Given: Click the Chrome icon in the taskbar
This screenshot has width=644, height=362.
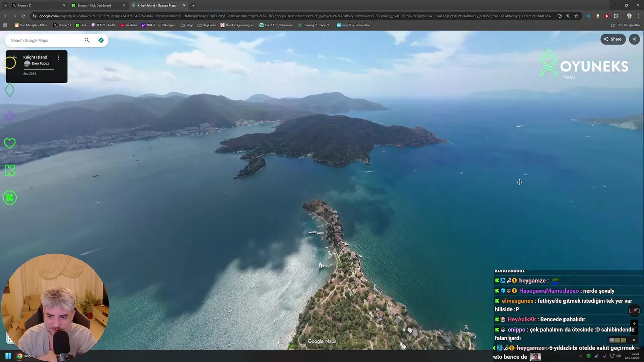Looking at the screenshot, I should pyautogui.click(x=19, y=356).
